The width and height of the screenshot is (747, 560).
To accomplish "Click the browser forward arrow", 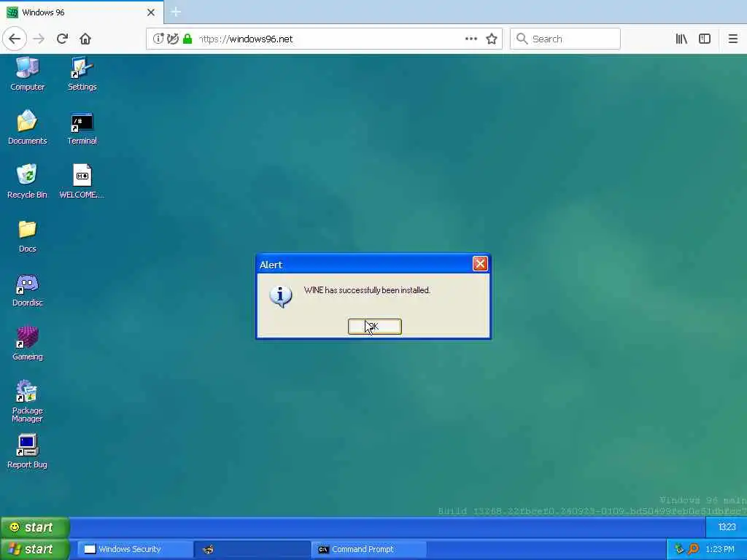I will point(39,39).
